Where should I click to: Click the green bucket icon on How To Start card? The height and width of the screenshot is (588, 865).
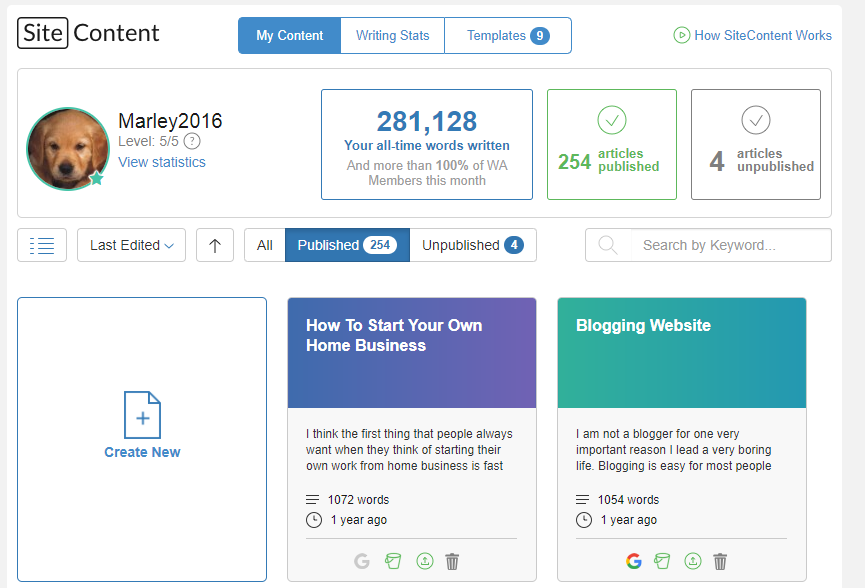coord(393,562)
